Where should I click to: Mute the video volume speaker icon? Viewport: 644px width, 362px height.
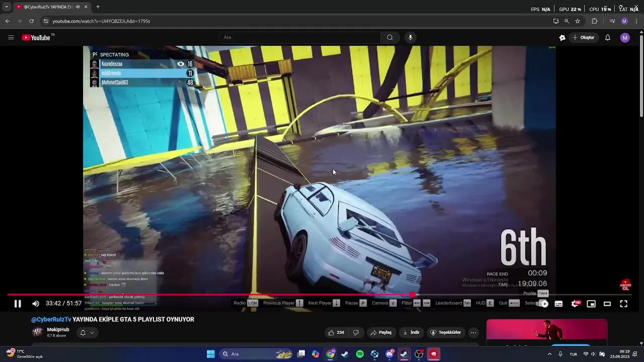(36, 304)
